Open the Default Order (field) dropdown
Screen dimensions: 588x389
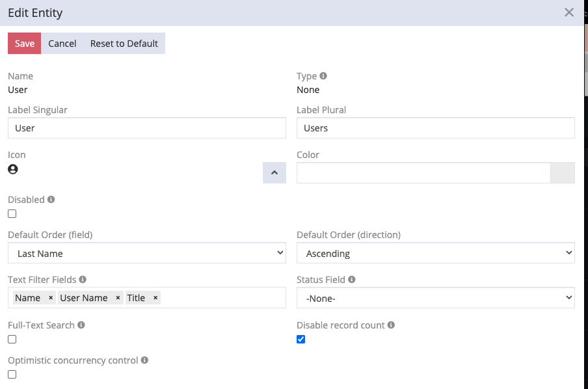coord(146,252)
